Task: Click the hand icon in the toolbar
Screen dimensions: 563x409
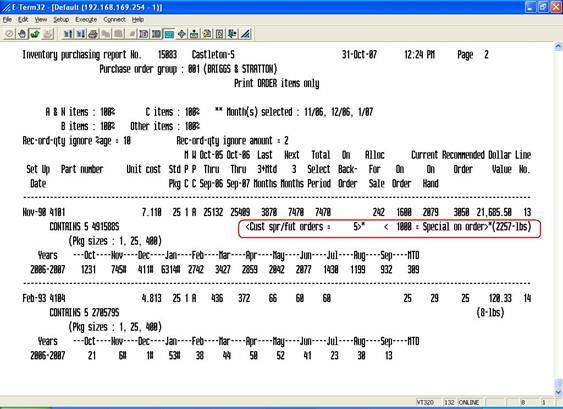Action: [x=22, y=34]
